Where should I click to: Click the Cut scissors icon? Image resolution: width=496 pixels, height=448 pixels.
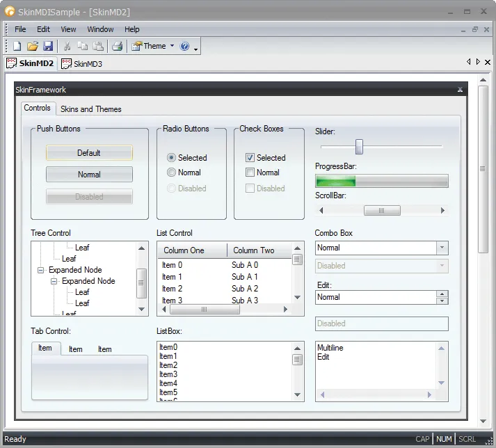(67, 46)
